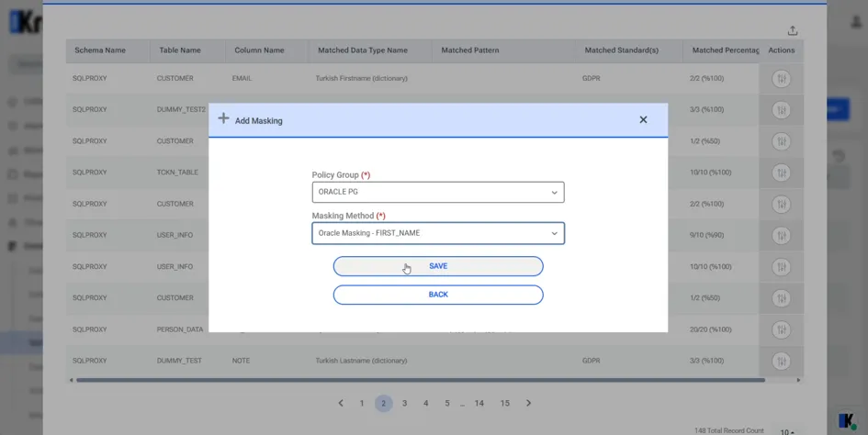868x435 pixels.
Task: Click the export icon above the table
Action: pyautogui.click(x=792, y=30)
